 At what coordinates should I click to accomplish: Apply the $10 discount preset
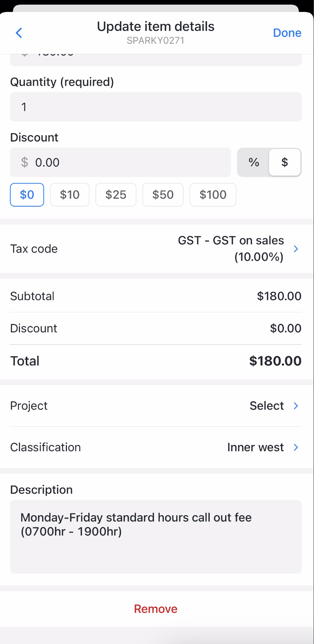(69, 195)
